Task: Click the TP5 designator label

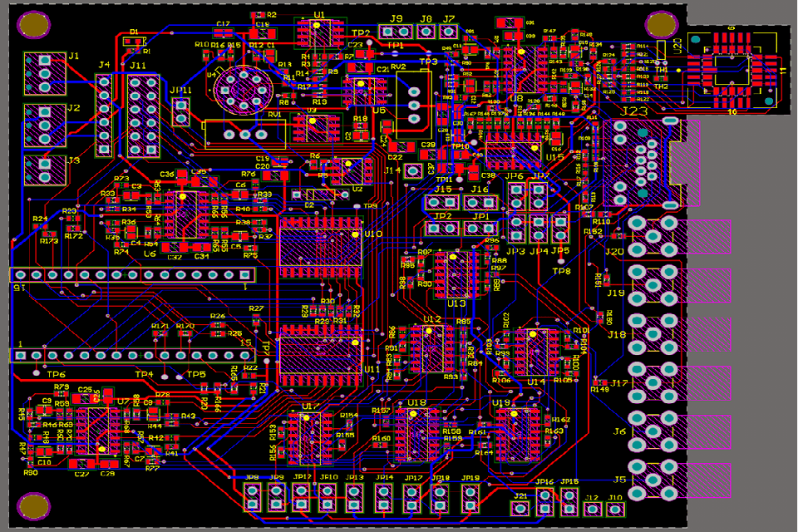Action: pos(196,374)
